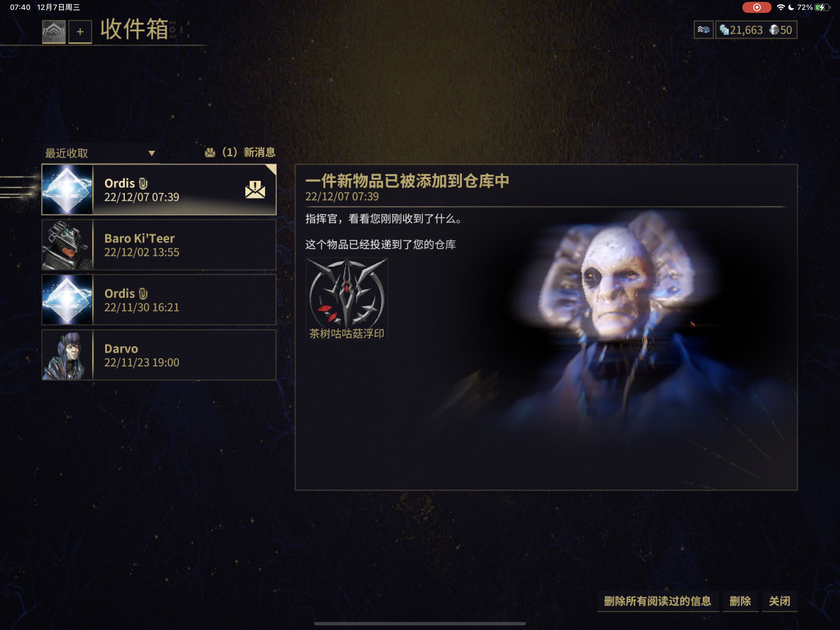Click the 茶树咕咕菇浮印 item thumbnail
The height and width of the screenshot is (630, 840).
tap(347, 299)
